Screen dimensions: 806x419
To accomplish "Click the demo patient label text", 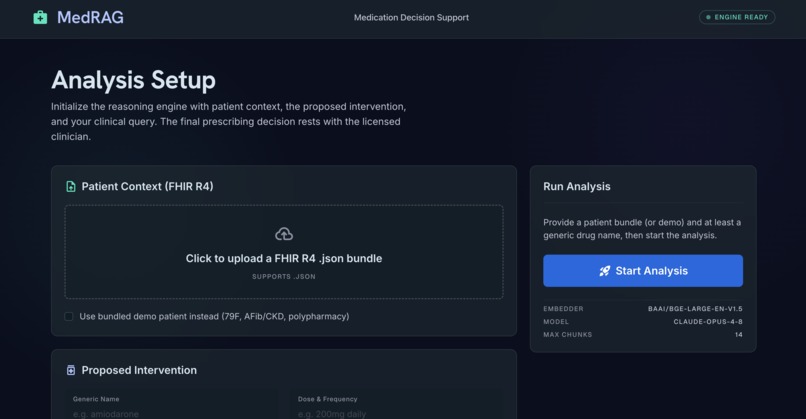I will click(x=214, y=316).
